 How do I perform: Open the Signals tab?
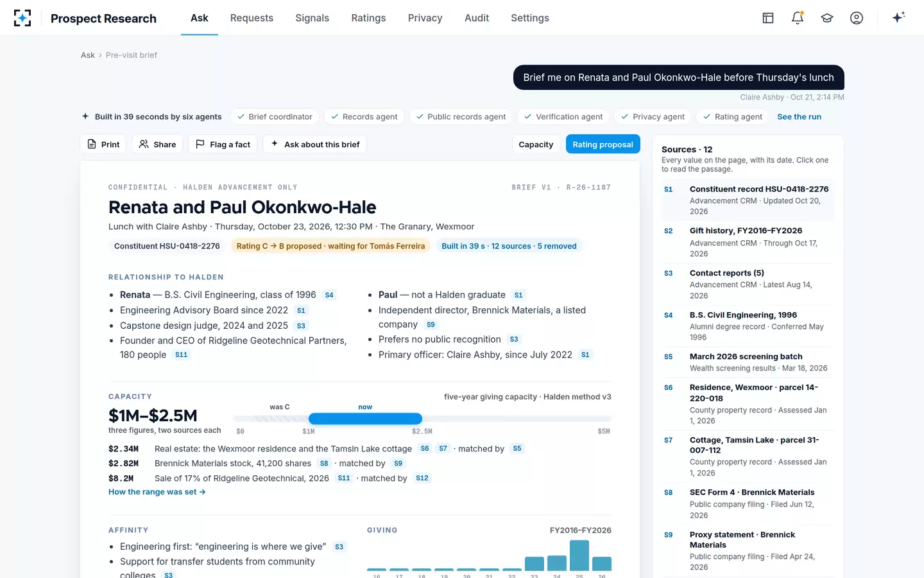click(312, 18)
